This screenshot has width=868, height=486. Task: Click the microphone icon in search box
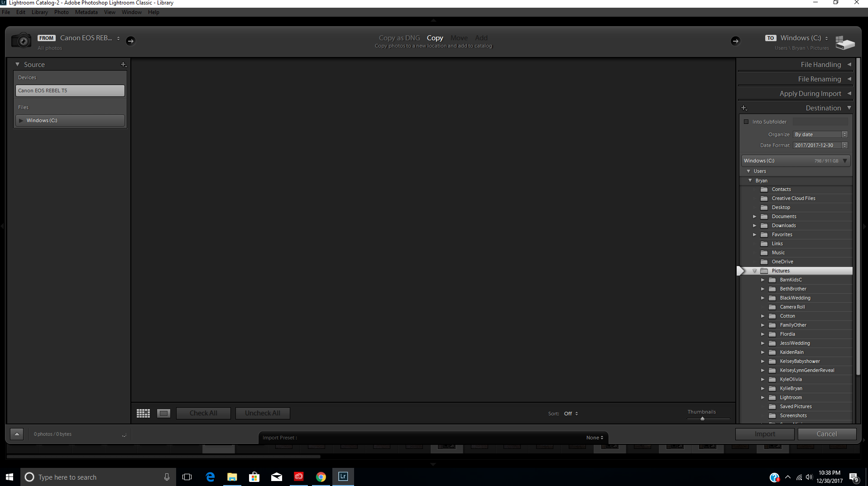pyautogui.click(x=167, y=477)
